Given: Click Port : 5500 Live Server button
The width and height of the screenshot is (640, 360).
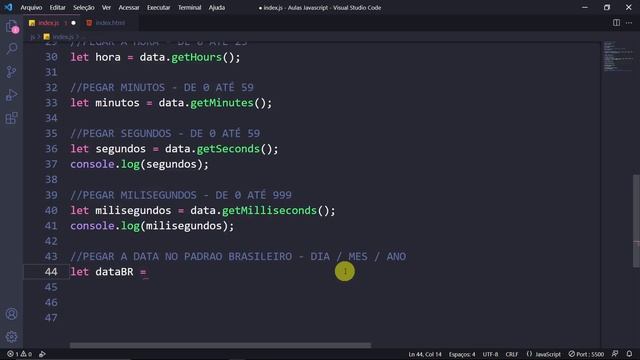Looking at the screenshot, I should point(586,354).
